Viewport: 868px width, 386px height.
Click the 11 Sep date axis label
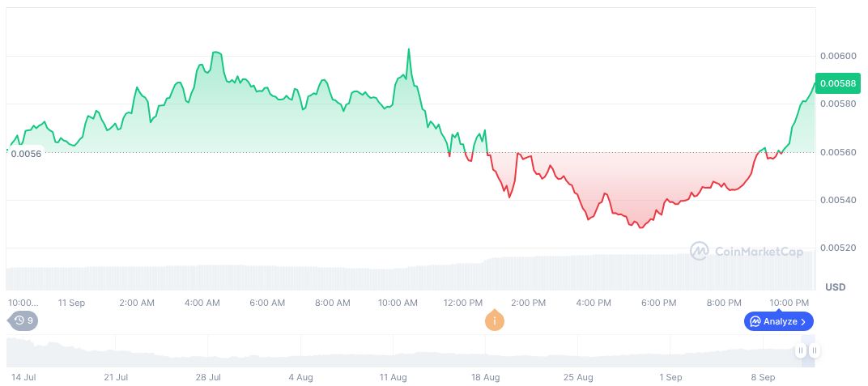[x=72, y=303]
